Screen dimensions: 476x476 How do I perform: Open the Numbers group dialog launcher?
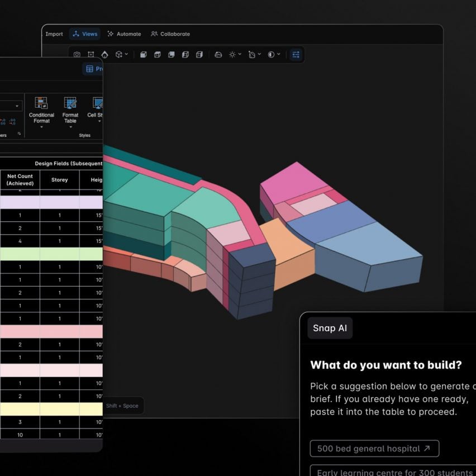[19, 134]
